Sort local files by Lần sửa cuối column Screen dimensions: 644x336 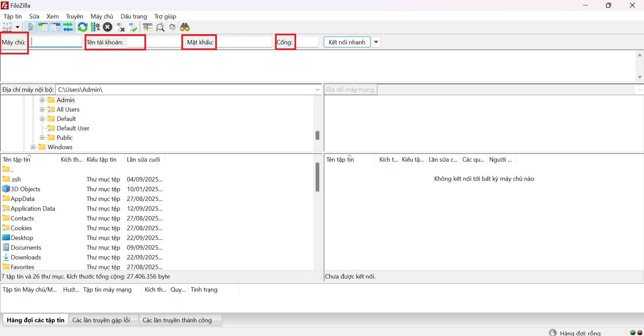pyautogui.click(x=143, y=160)
